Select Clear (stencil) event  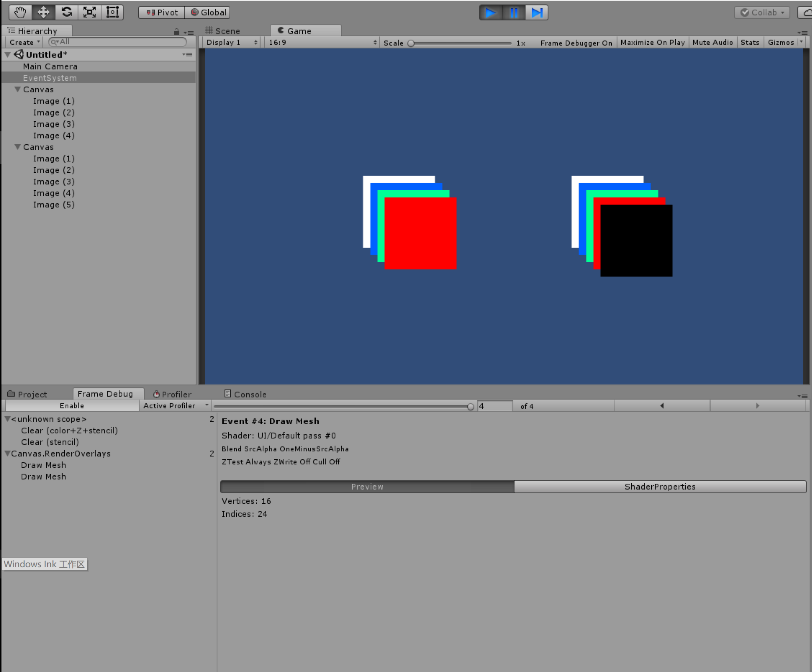50,442
